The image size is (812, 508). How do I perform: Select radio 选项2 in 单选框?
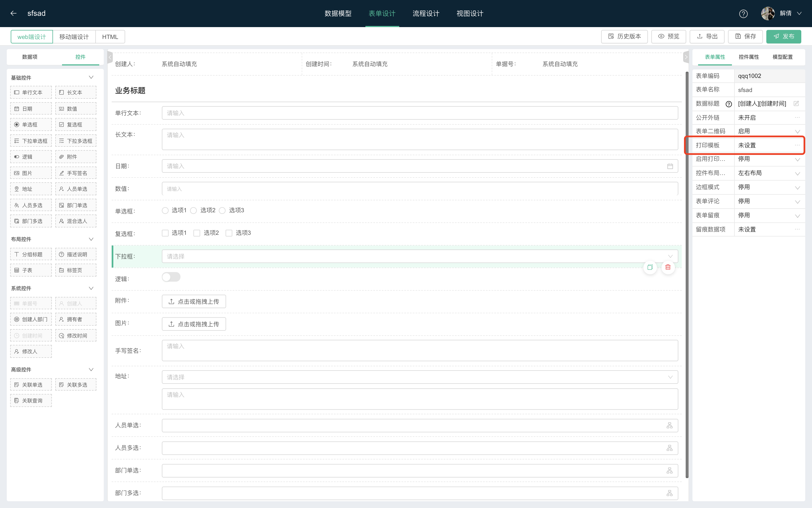coord(194,211)
